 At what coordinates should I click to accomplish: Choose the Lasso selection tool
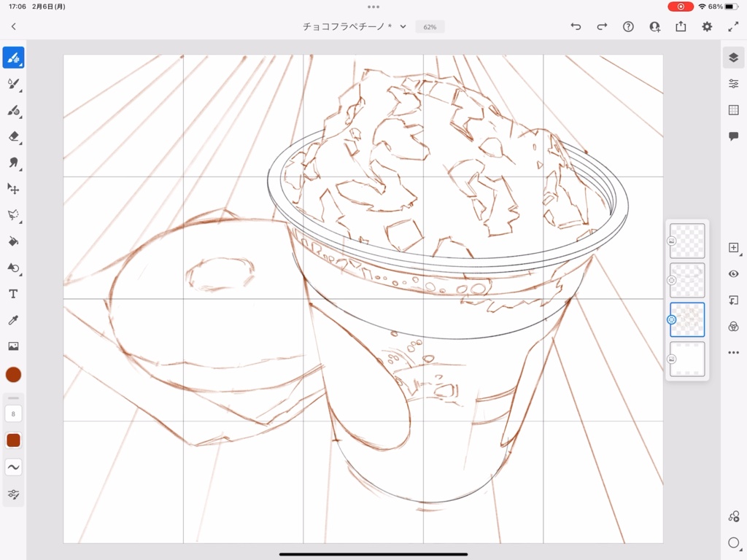point(13,216)
